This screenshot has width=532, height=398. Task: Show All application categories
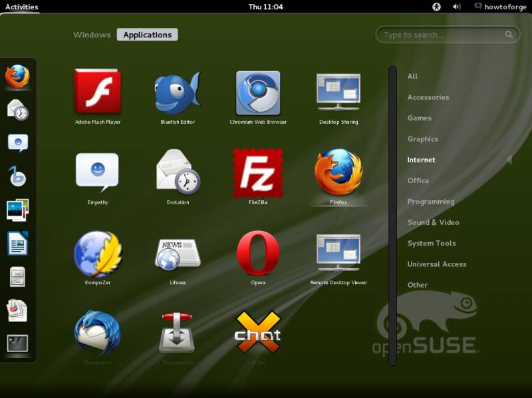[412, 77]
